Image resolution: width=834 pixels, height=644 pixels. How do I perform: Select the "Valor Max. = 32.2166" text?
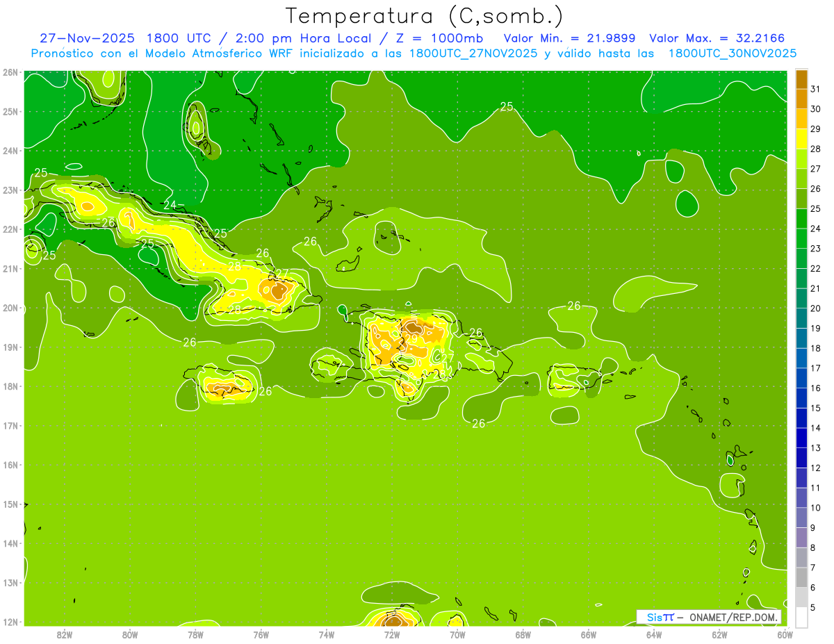(717, 38)
